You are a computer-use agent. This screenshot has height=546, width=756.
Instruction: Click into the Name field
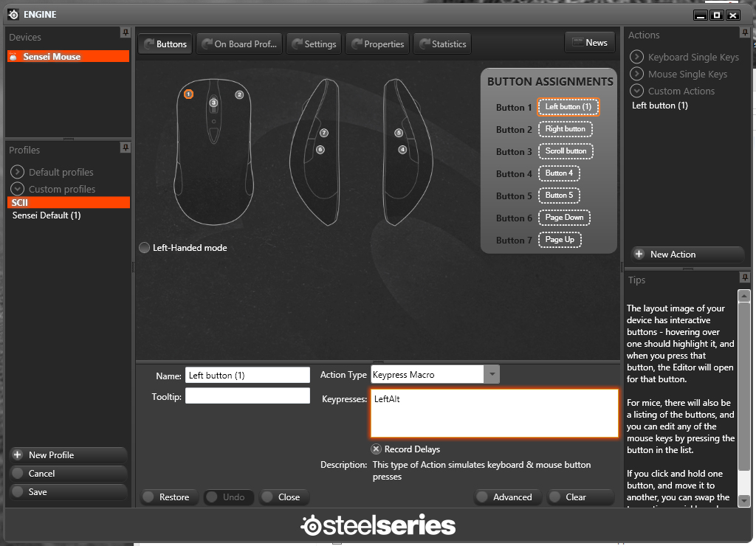point(247,375)
